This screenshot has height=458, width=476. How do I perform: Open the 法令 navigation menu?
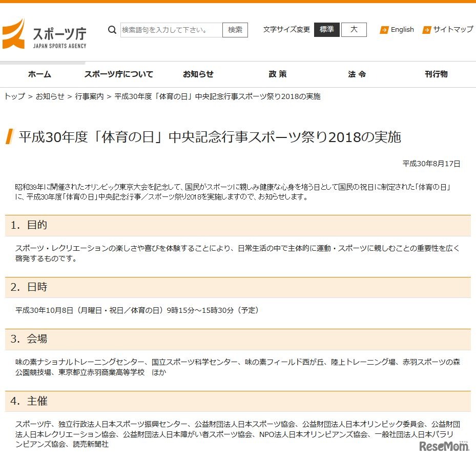tap(357, 74)
